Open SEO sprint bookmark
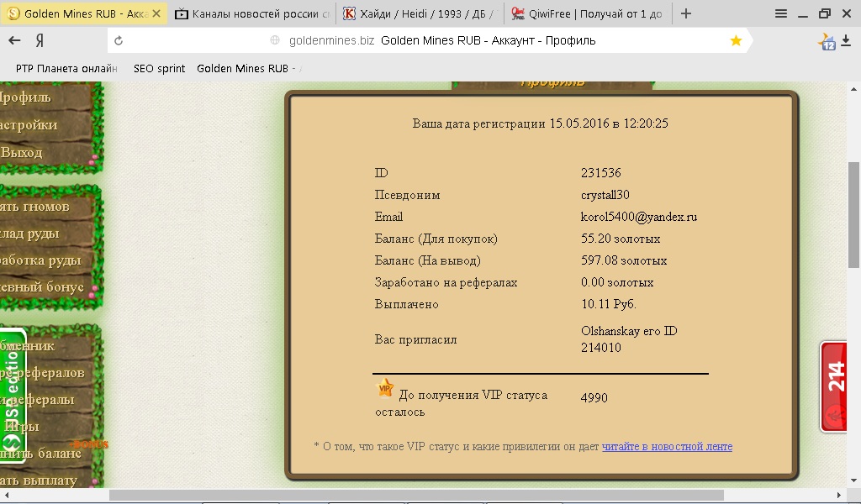The width and height of the screenshot is (861, 504). click(159, 69)
